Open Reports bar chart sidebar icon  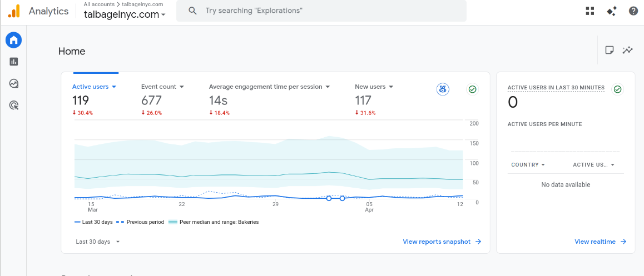click(x=13, y=62)
